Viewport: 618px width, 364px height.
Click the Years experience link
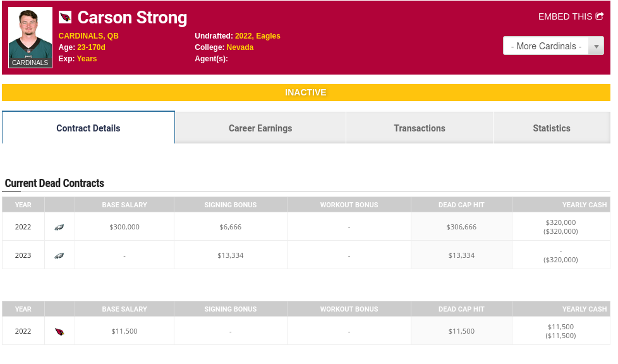87,59
